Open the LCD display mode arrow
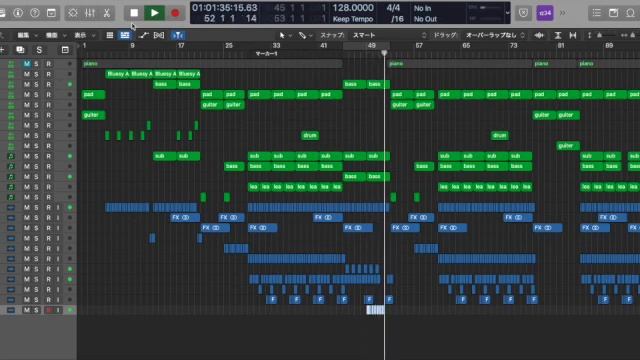The width and height of the screenshot is (640, 360). tap(507, 13)
